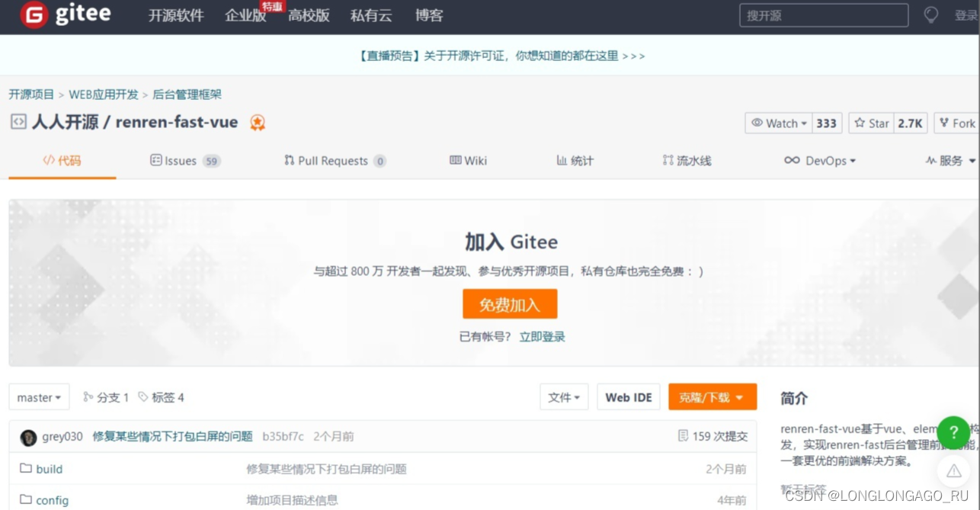The image size is (980, 510).
Task: Click the tag icon next to 标签 4
Action: pos(143,397)
